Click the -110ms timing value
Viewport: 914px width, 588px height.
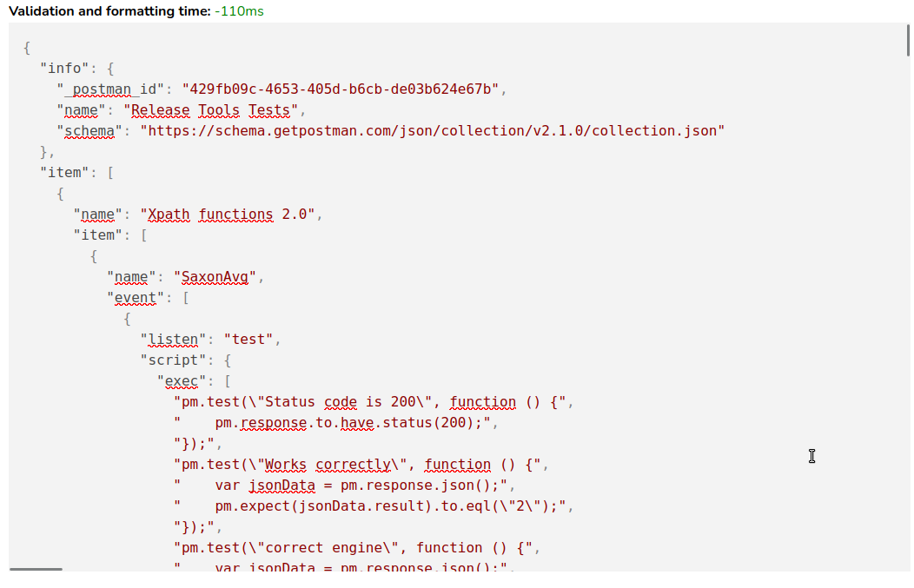[240, 11]
